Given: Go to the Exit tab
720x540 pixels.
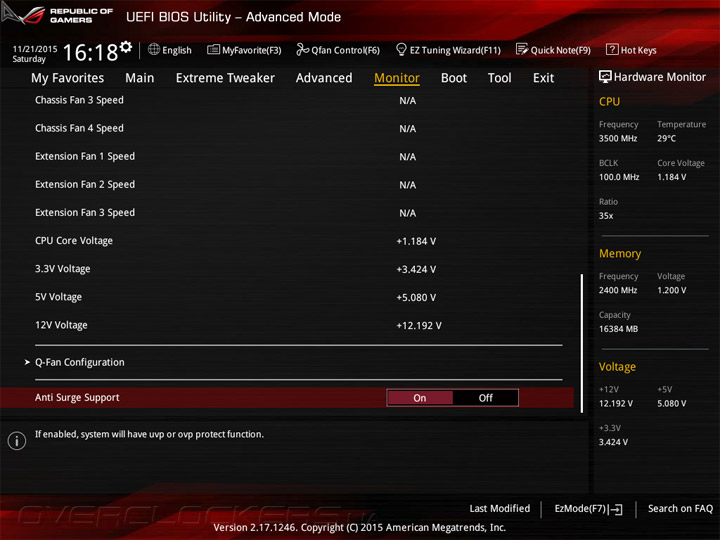Looking at the screenshot, I should tap(543, 78).
